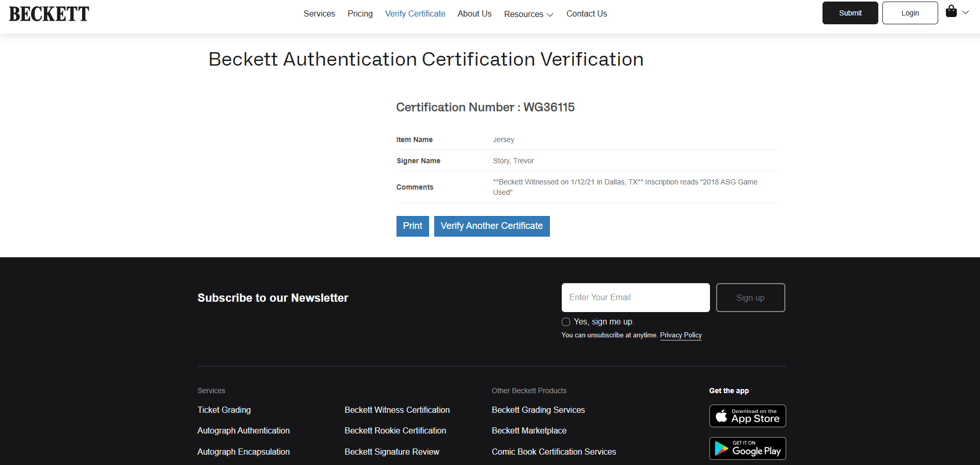
Task: Expand the chevron beside the cart icon
Action: tap(966, 12)
